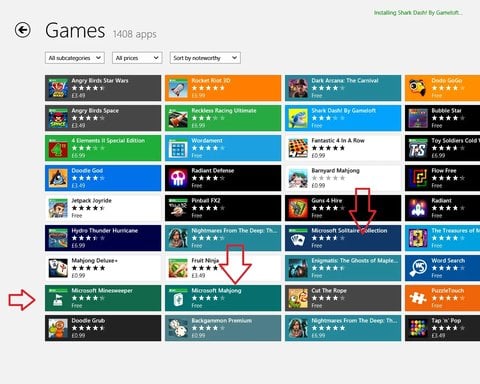Screen dimensions: 480x384
Task: Open the Dark Arcana: The Carnival icon
Action: (298, 88)
